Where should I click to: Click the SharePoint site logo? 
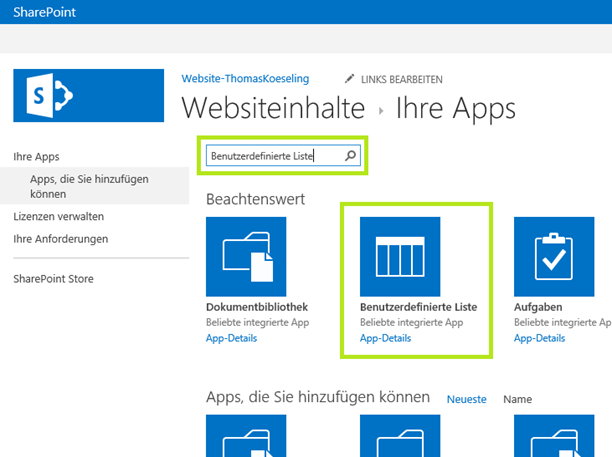click(x=89, y=96)
